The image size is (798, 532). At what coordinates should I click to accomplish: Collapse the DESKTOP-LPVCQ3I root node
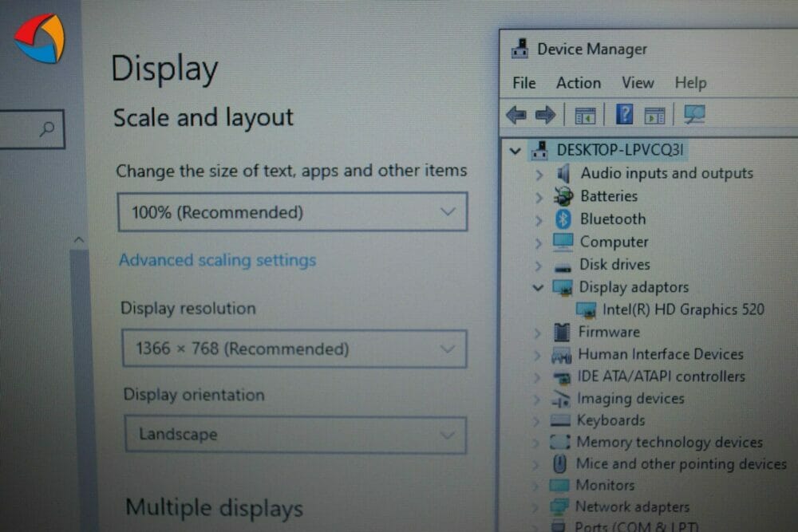point(515,151)
